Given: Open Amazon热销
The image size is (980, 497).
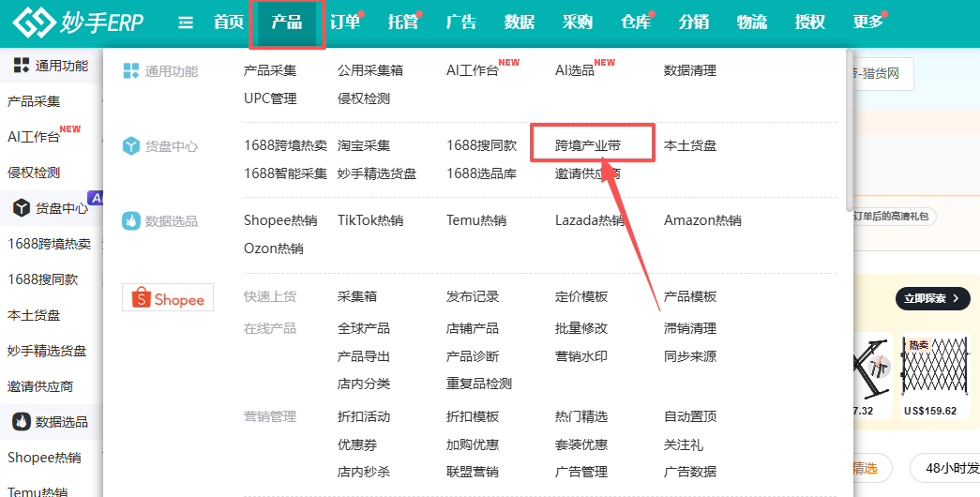Looking at the screenshot, I should 702,220.
